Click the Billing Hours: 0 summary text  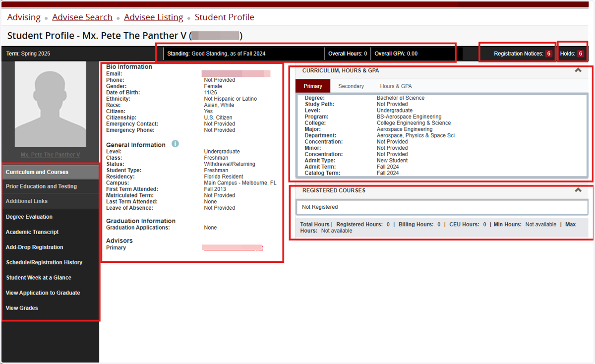(x=419, y=225)
